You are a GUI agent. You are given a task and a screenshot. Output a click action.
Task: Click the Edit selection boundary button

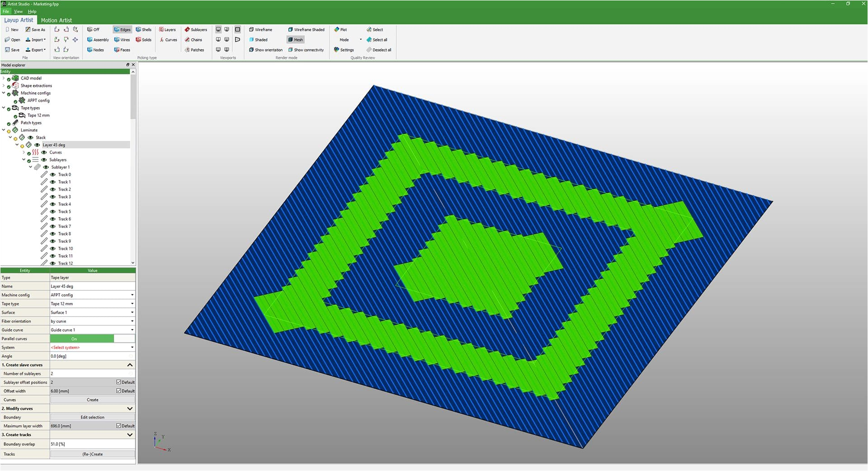click(x=92, y=417)
